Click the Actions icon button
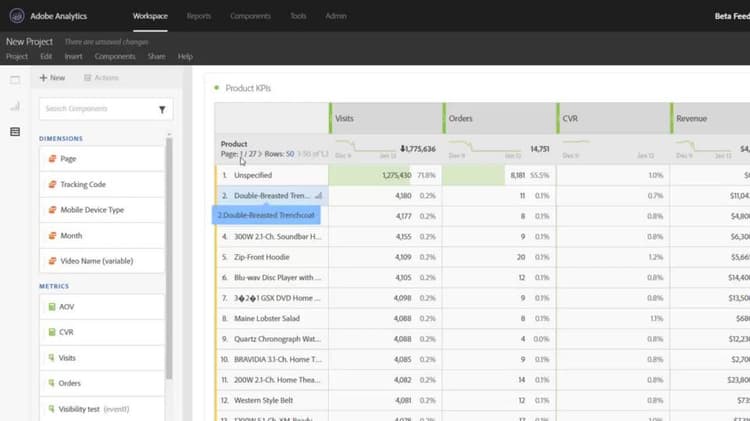This screenshot has width=750, height=421. tap(101, 78)
